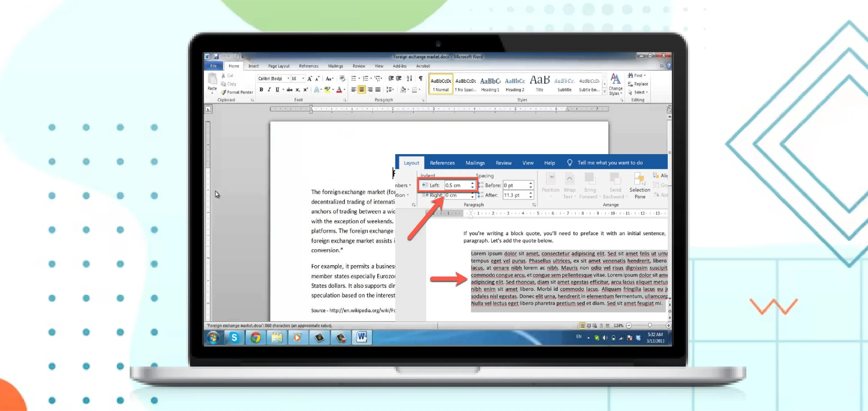Switch to the Page Layout tab
Screen dimensions: 868x411
279,66
